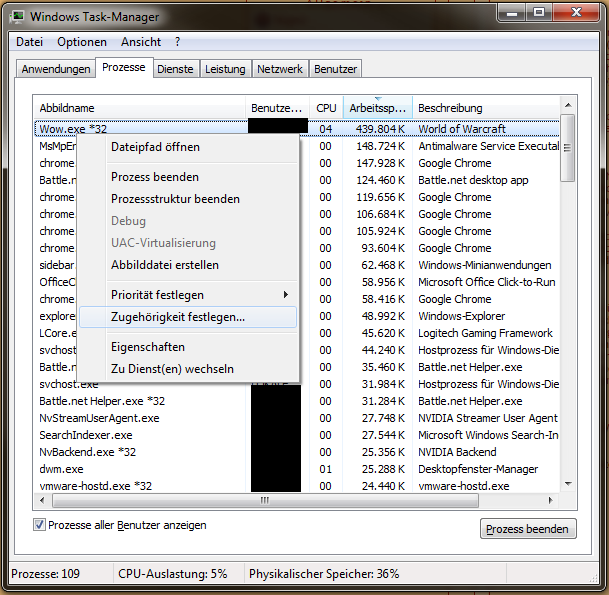Open the Optionen menu
This screenshot has height=595, width=609.
[82, 42]
